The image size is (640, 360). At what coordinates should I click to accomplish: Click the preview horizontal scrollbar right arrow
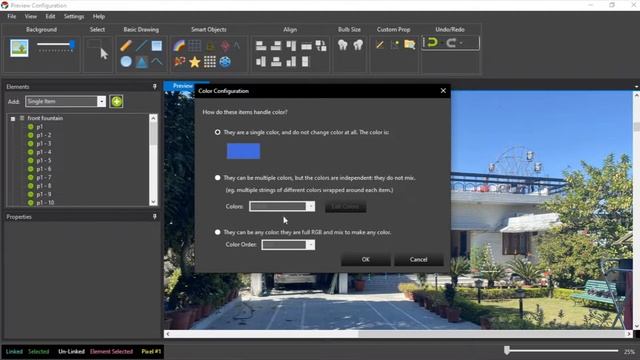coord(629,334)
